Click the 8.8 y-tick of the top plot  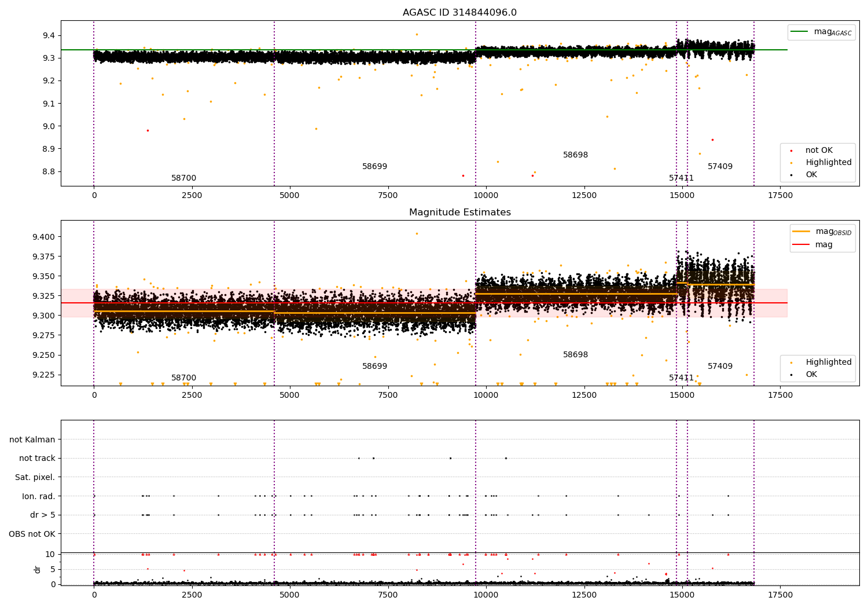(x=49, y=172)
